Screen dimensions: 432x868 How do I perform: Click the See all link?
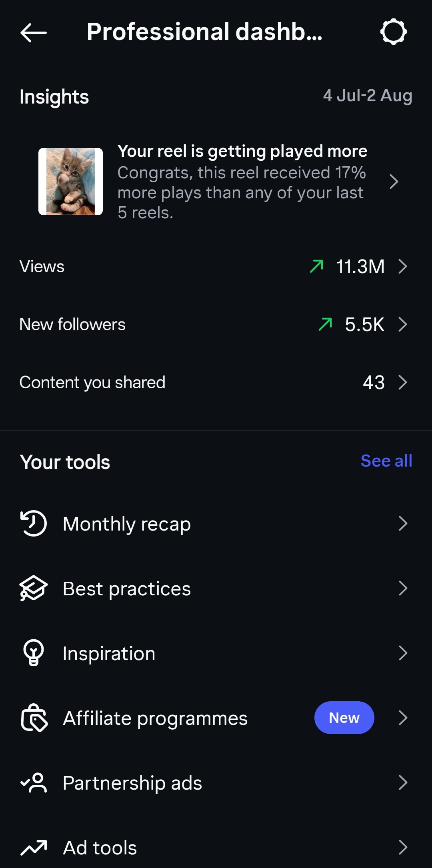point(386,461)
